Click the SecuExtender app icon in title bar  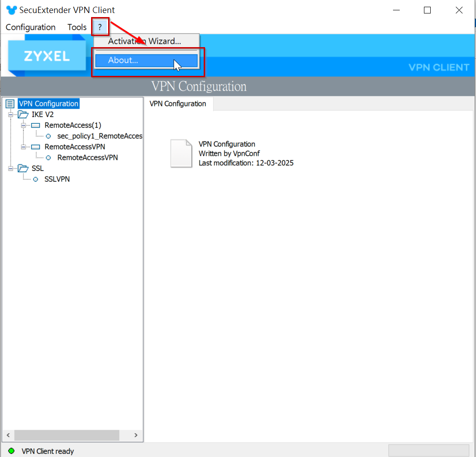[12, 10]
